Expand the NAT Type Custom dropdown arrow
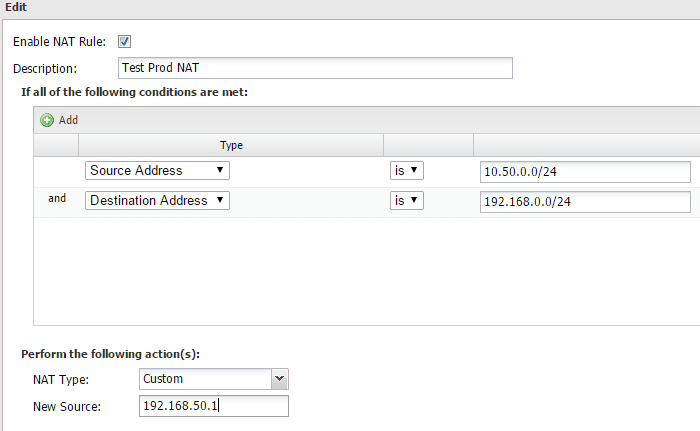The width and height of the screenshot is (700, 431). pyautogui.click(x=280, y=379)
